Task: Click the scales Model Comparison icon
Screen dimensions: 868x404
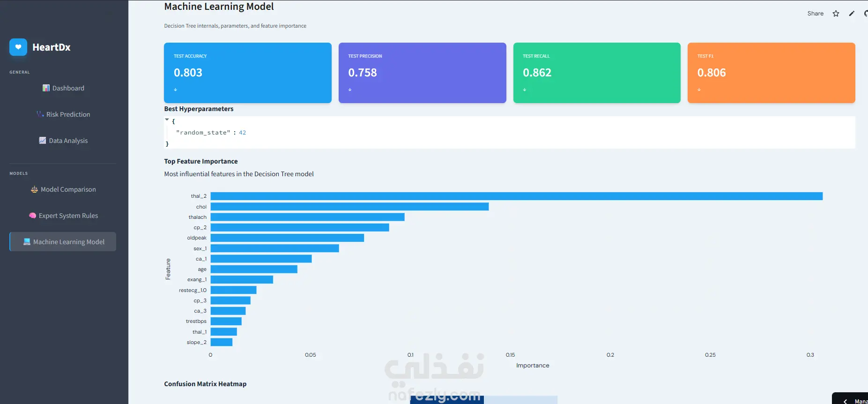Action: [34, 189]
